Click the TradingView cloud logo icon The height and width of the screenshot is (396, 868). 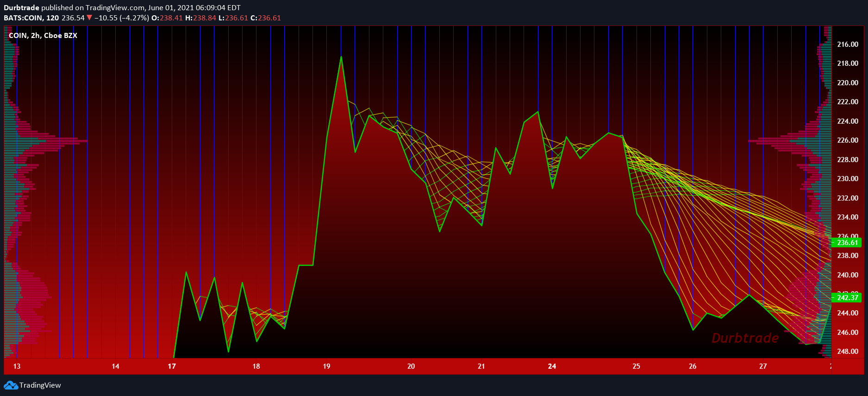pyautogui.click(x=11, y=385)
